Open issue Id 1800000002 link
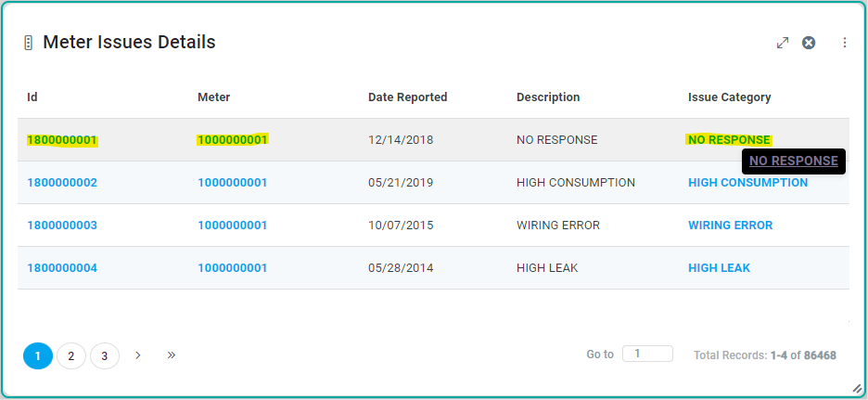The width and height of the screenshot is (868, 400). (x=62, y=183)
